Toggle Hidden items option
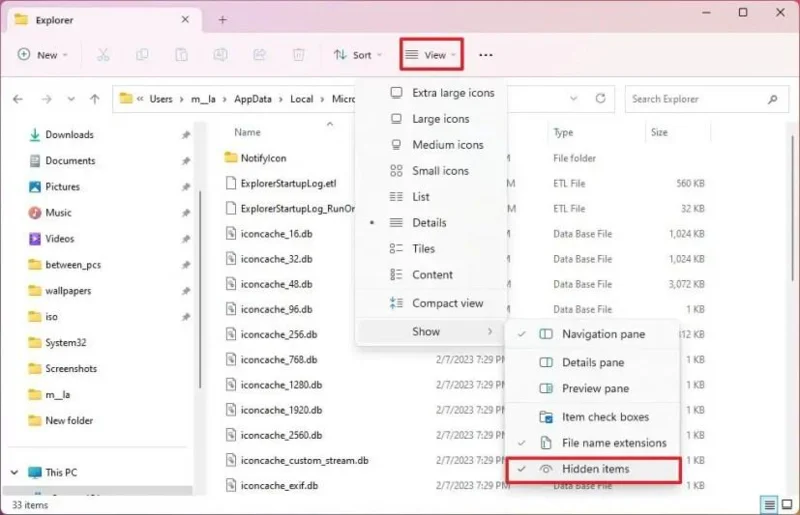This screenshot has height=515, width=800. [593, 469]
